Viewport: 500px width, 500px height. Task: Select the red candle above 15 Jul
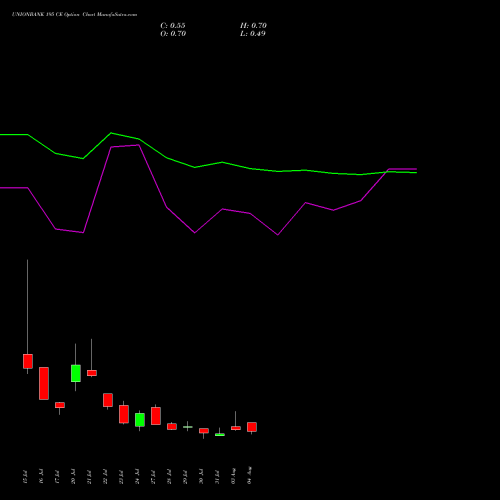(x=28, y=361)
